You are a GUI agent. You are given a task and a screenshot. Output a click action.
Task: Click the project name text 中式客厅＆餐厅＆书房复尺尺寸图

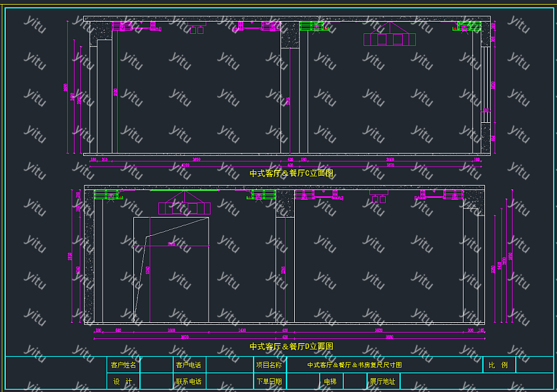(354, 365)
